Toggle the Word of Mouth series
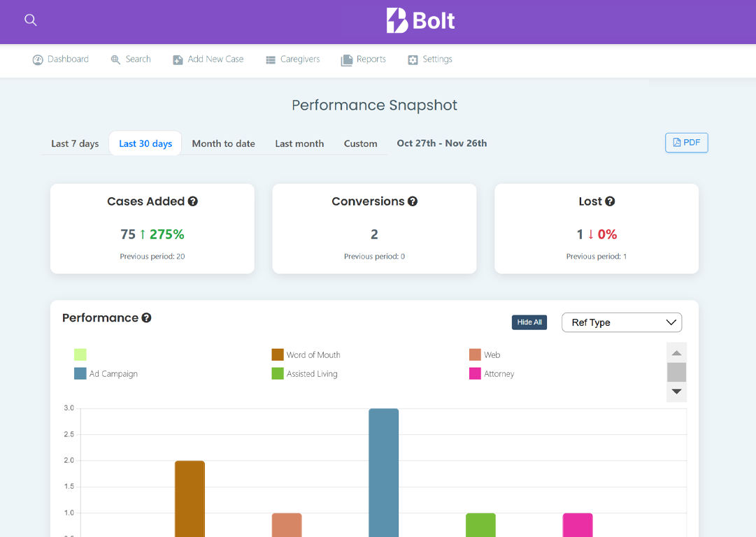Screen dimensions: 756x537 (x=306, y=355)
